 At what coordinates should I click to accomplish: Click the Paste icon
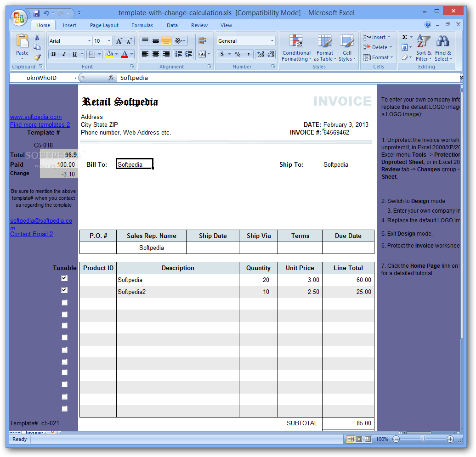(x=22, y=41)
